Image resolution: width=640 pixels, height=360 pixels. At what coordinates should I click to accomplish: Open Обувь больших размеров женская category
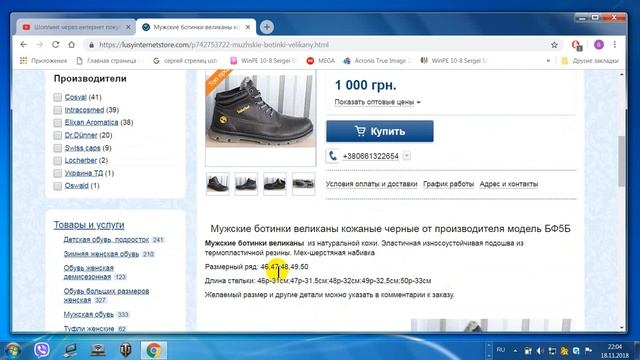[106, 296]
